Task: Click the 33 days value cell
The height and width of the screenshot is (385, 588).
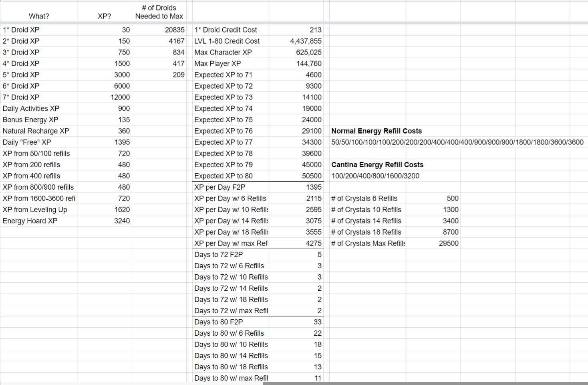Action: 296,322
